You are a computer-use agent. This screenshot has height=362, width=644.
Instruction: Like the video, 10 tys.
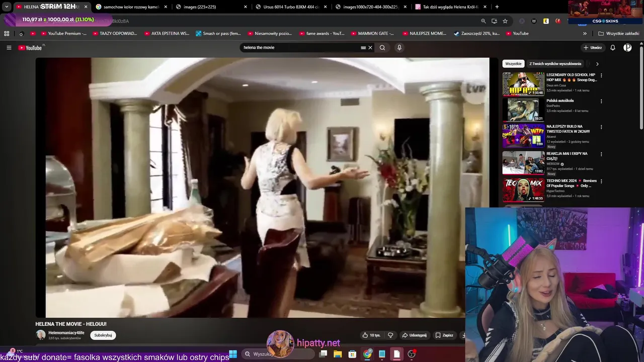pyautogui.click(x=371, y=335)
